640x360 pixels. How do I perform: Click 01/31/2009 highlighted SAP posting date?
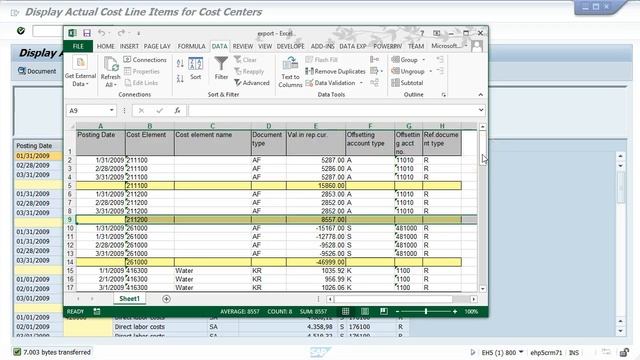click(x=37, y=156)
